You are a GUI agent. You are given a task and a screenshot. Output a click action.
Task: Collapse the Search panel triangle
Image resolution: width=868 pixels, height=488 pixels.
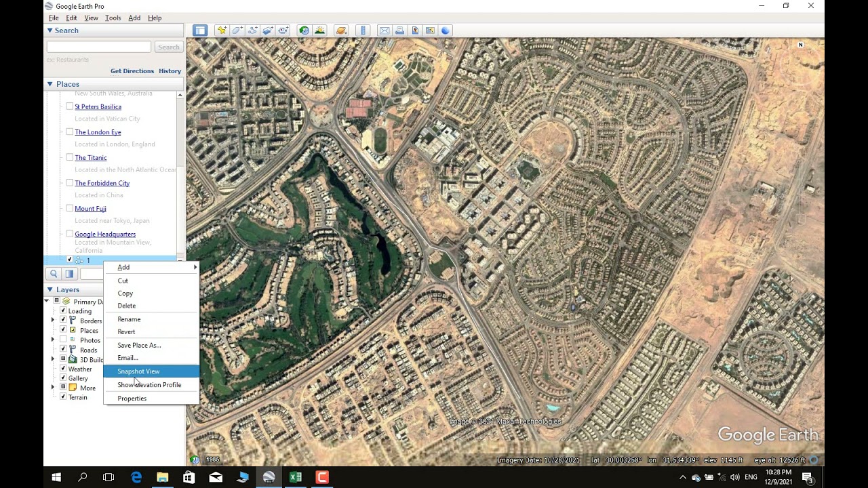50,30
